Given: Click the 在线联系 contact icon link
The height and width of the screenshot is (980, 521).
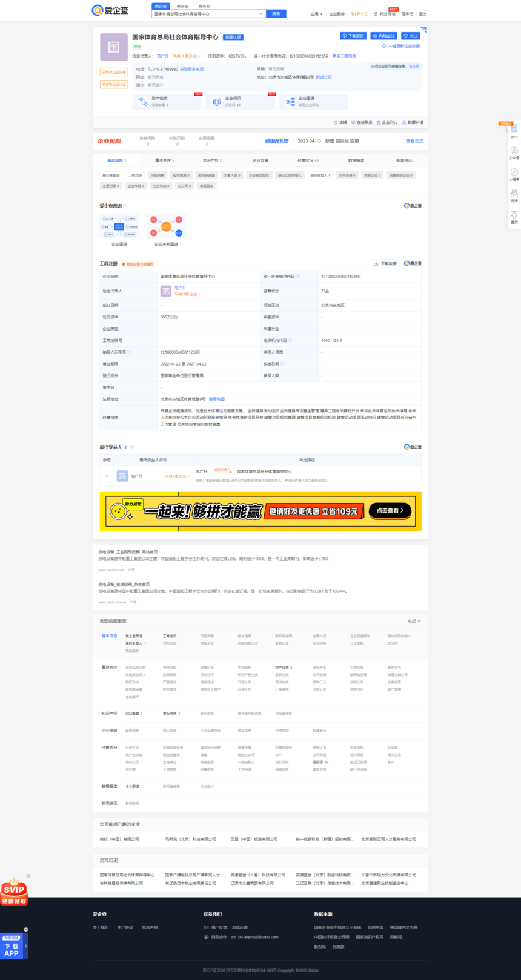Looking at the screenshot, I should pos(362,123).
